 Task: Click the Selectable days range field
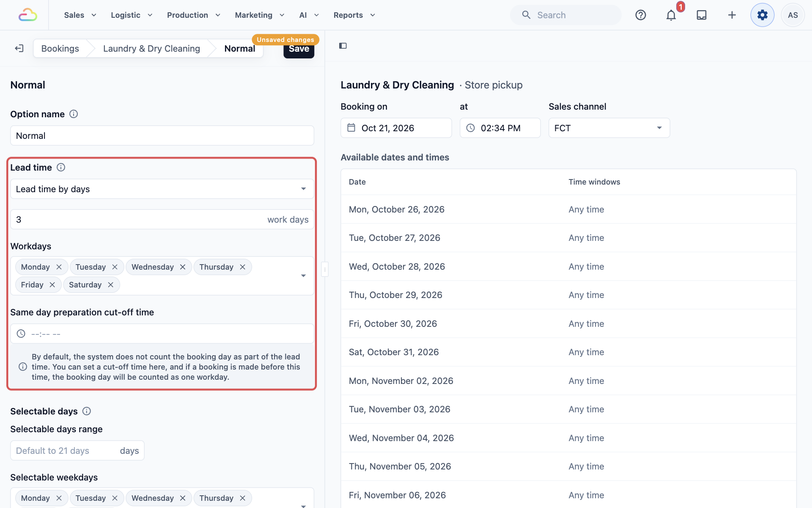(77, 450)
